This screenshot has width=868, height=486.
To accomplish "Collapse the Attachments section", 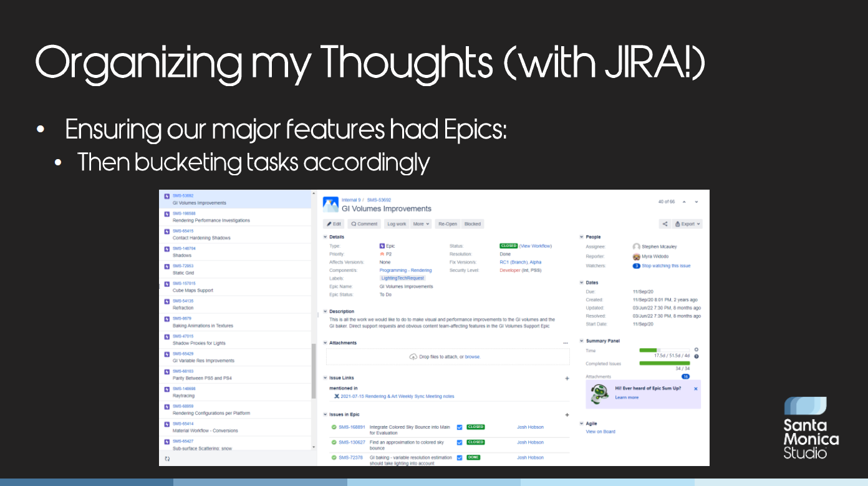I will pyautogui.click(x=325, y=343).
